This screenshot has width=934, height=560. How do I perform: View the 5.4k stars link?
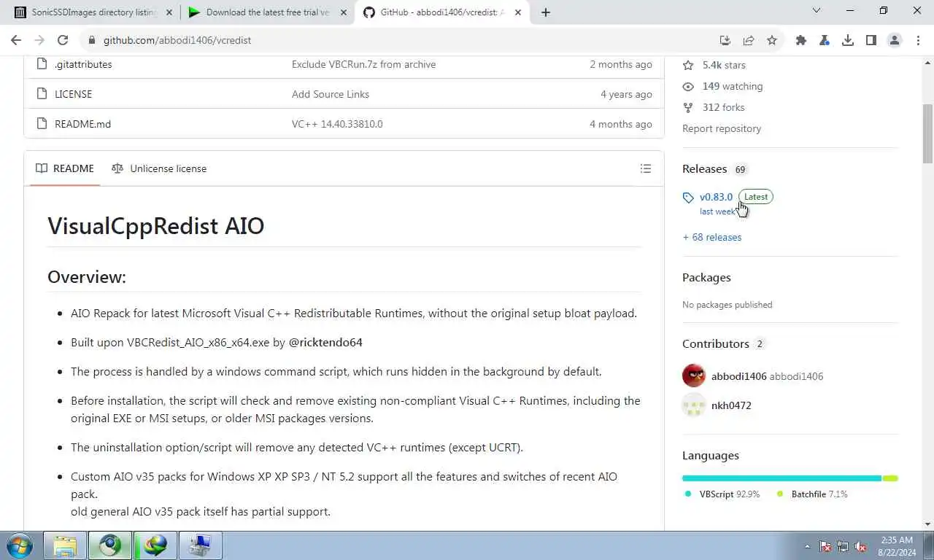coord(714,65)
